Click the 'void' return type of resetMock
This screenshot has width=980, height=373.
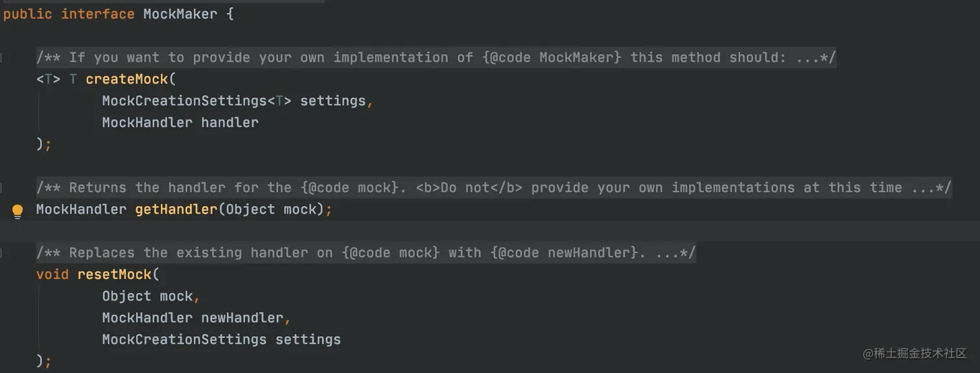coord(52,274)
